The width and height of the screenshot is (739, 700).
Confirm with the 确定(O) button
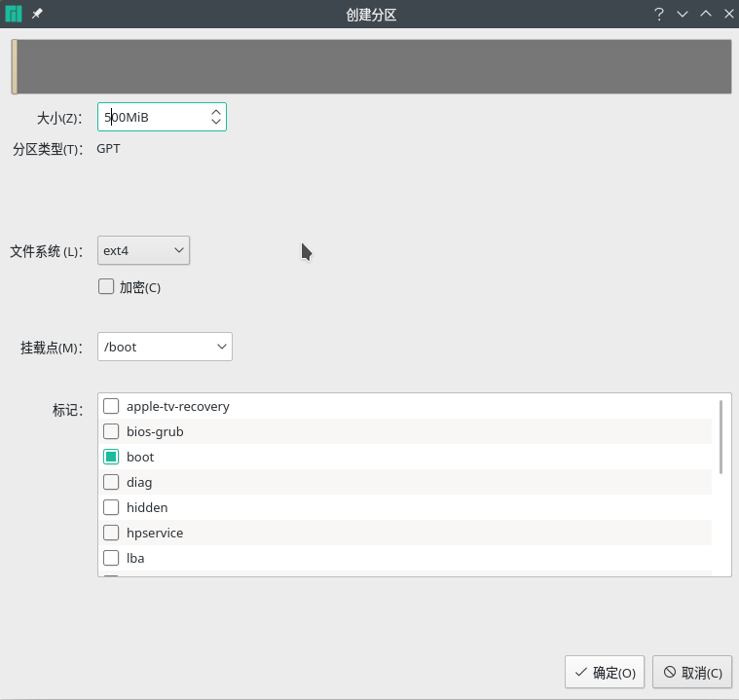tap(605, 672)
